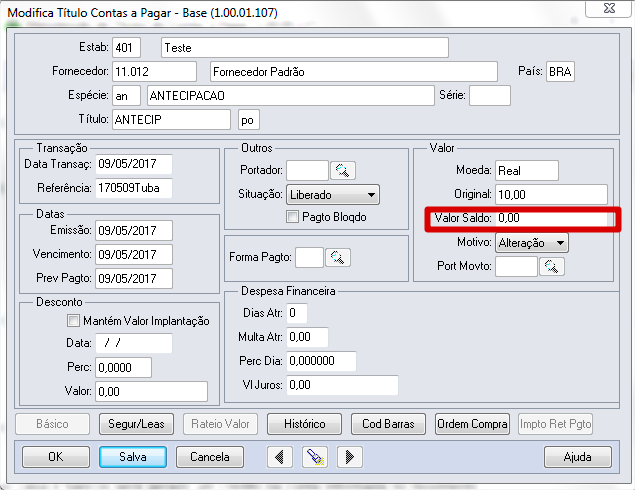Click the Original value field 10,00
This screenshot has height=490, width=635.
551,194
